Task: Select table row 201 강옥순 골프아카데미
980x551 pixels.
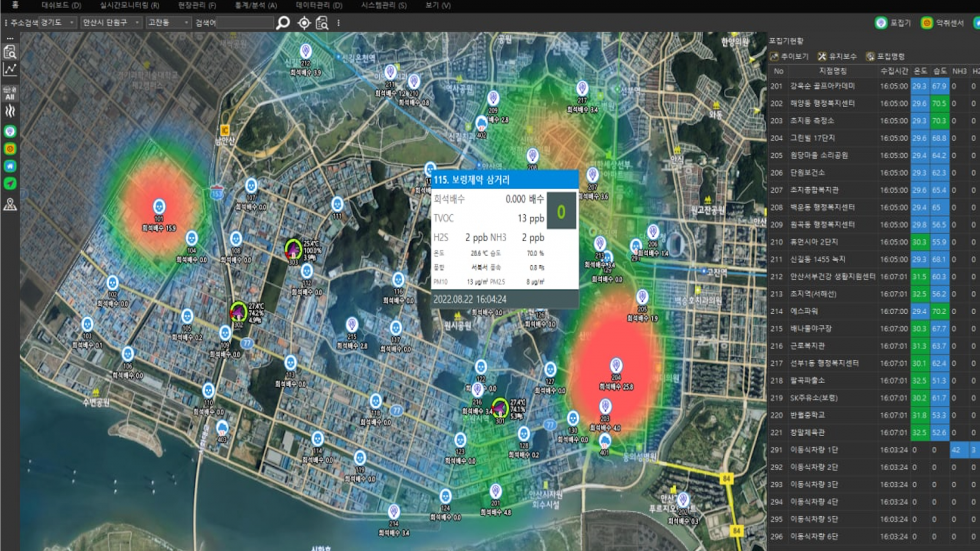Action: tap(874, 86)
